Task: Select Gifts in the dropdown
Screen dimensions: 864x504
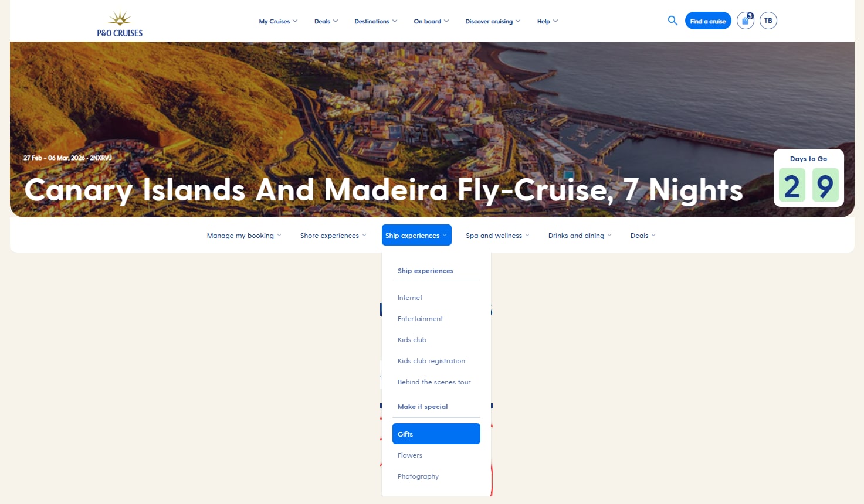Action: (436, 434)
